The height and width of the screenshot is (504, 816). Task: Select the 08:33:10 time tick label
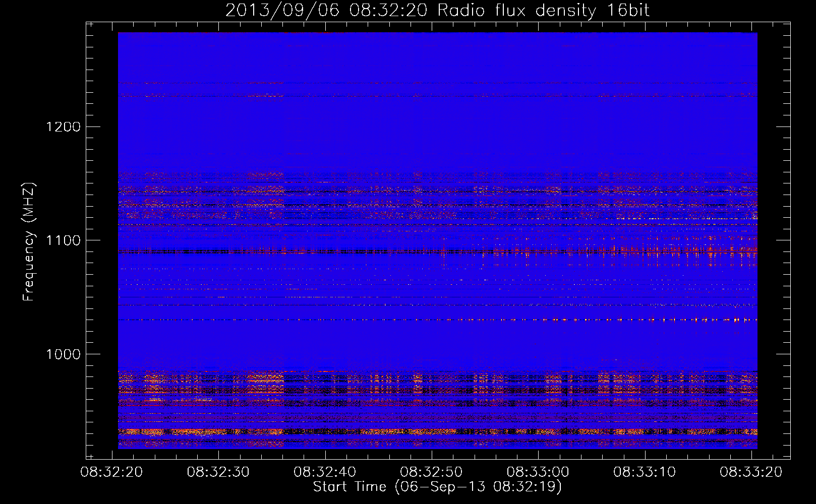[x=645, y=472]
